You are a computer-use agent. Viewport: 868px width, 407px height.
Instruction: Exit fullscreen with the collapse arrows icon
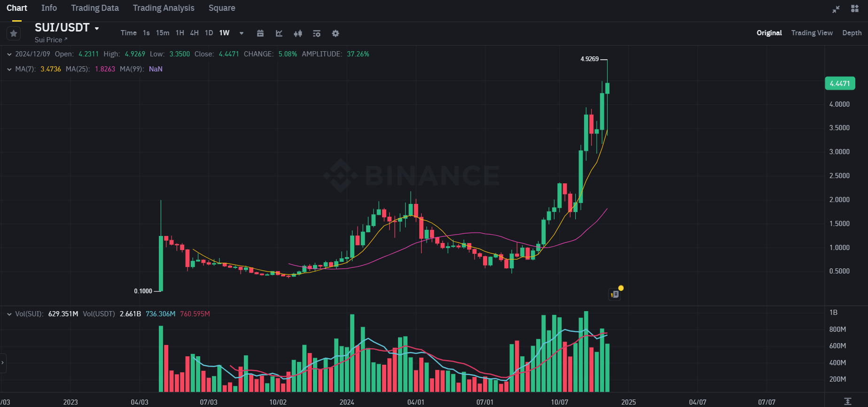point(836,9)
